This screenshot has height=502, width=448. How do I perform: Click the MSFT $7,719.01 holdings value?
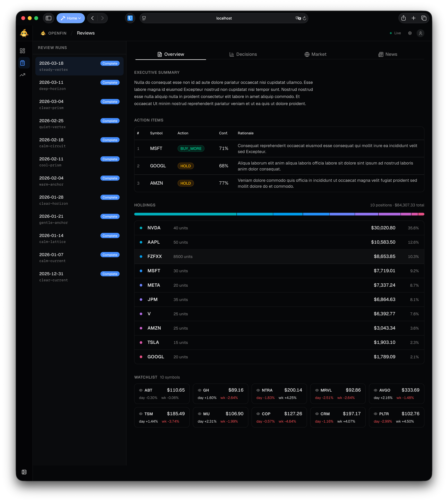385,271
